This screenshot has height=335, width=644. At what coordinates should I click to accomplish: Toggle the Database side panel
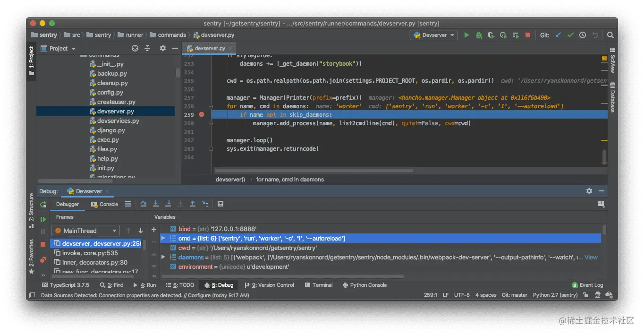point(612,97)
